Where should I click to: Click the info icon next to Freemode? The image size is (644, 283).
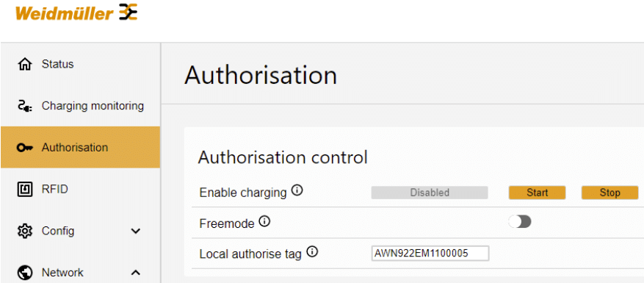(265, 222)
